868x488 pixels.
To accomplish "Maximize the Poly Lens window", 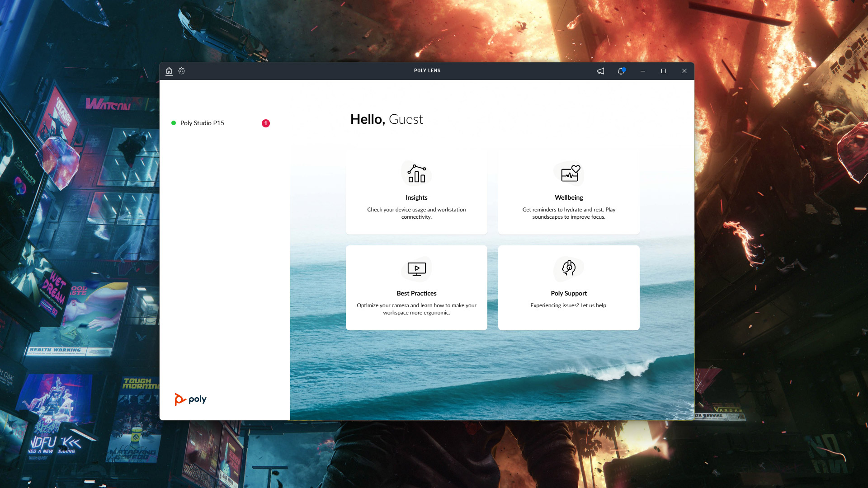I will [x=664, y=71].
